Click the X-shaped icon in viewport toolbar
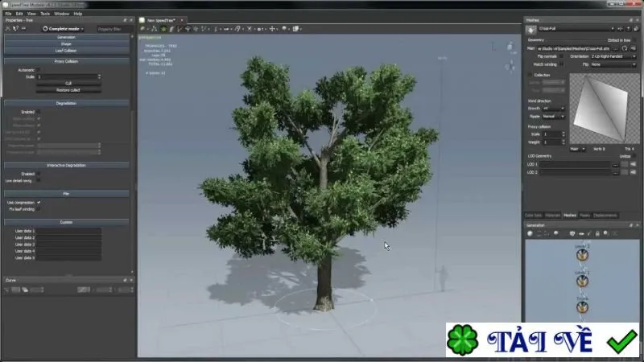This screenshot has height=362, width=644. (250, 29)
